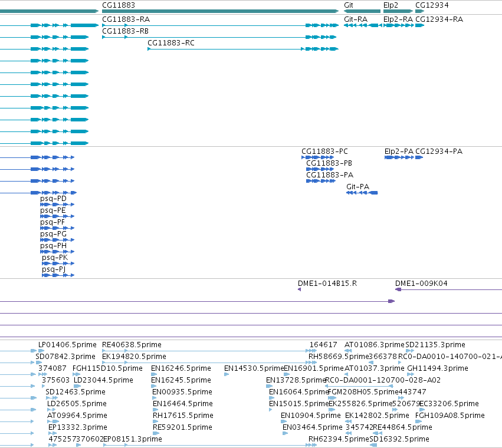
Task: Click the psq-PK protein label
Action: (x=55, y=258)
